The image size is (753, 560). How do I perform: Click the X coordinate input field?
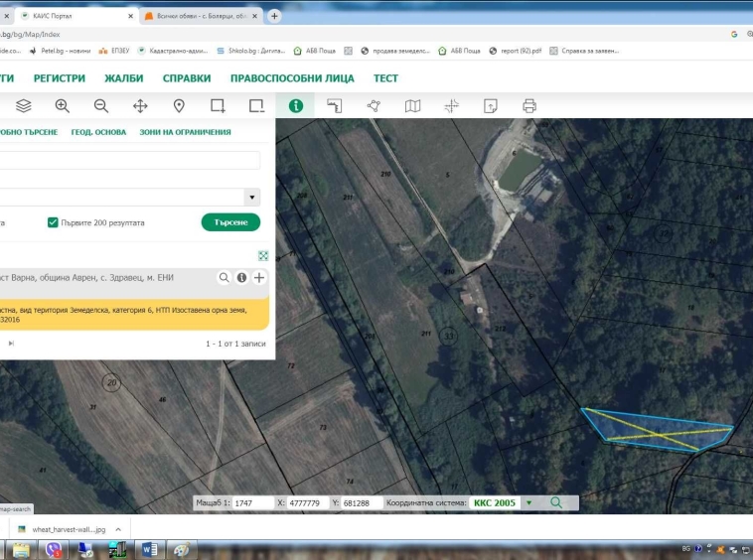tap(308, 502)
